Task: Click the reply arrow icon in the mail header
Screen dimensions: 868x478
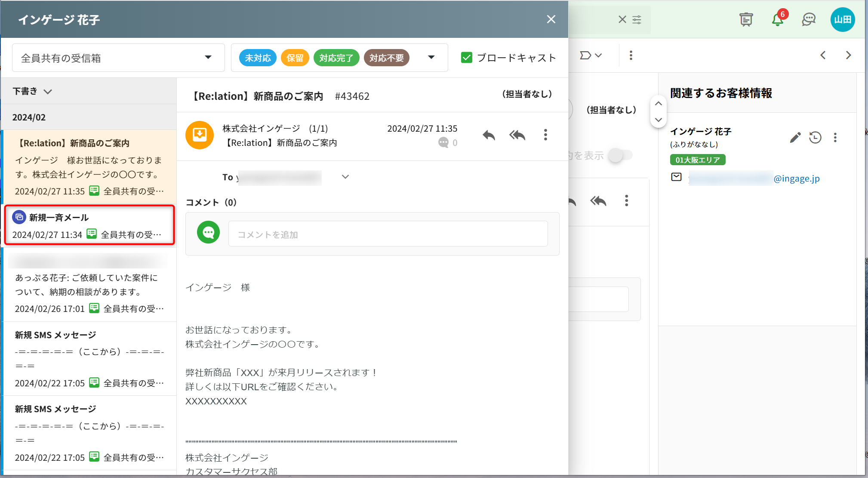Action: coord(489,135)
